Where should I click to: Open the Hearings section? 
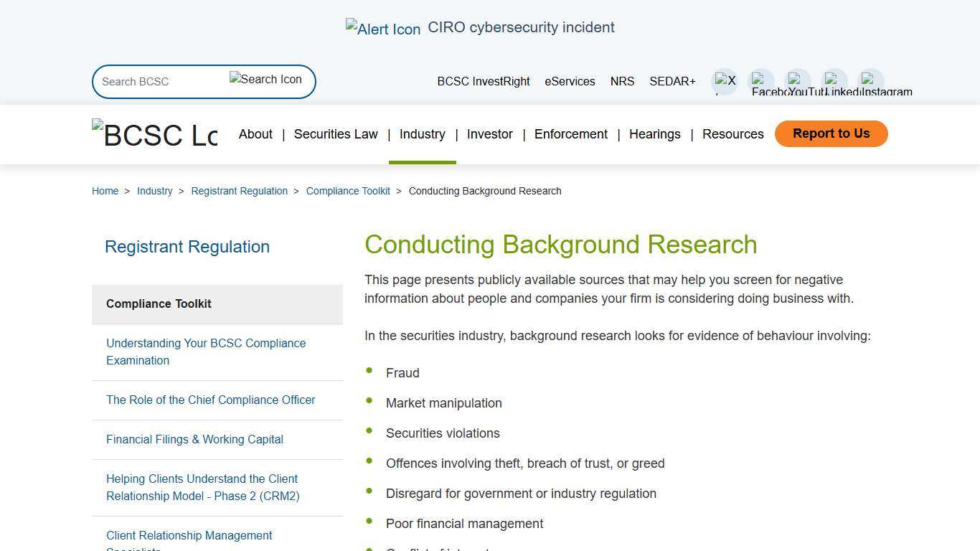pyautogui.click(x=654, y=134)
